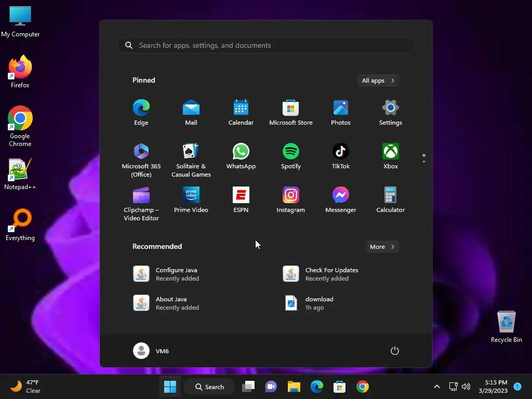Go to next page of pinned apps

[424, 162]
